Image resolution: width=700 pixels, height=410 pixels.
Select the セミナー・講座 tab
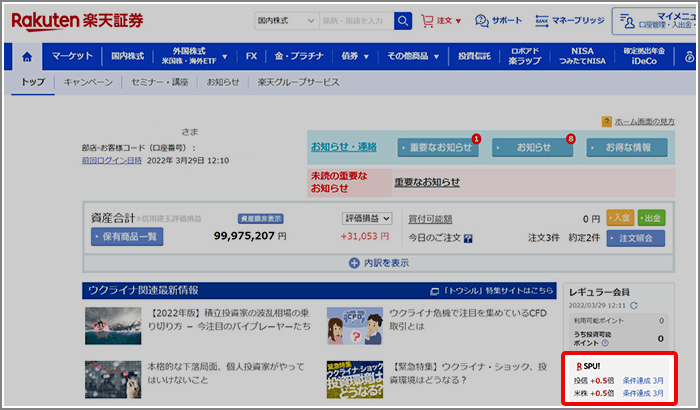pos(159,82)
